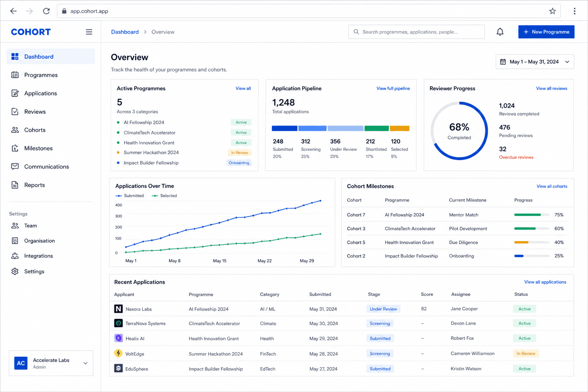The width and height of the screenshot is (588, 392).
Task: Click View all cohorts link
Action: click(552, 186)
